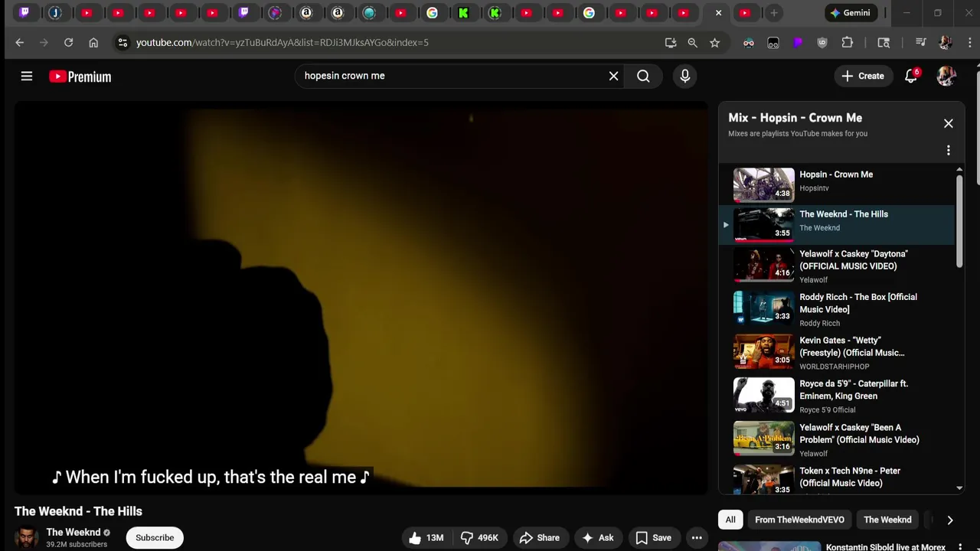Screen dimensions: 980x551
Task: Open browser extensions puzzle icon
Action: coord(847,42)
